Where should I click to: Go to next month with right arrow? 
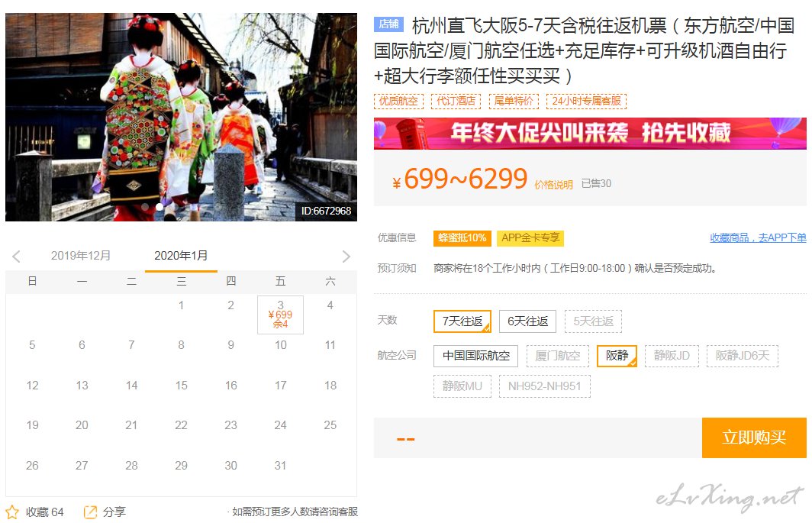[346, 256]
